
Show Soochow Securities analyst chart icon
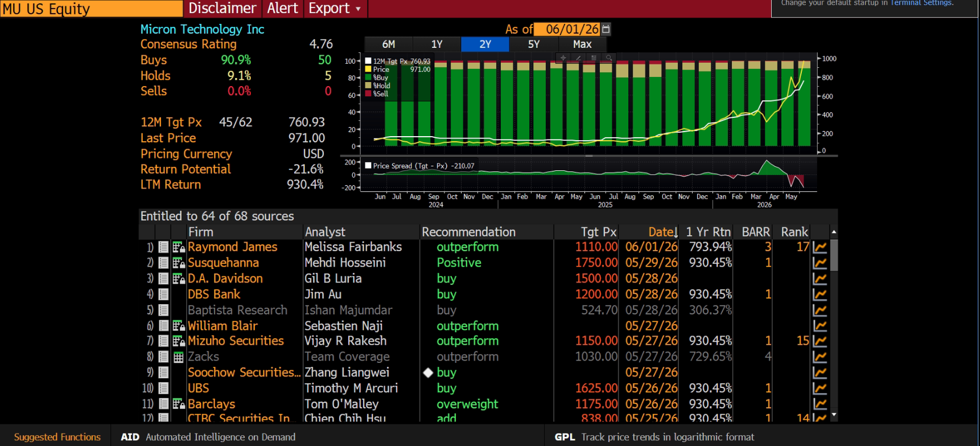(x=820, y=373)
